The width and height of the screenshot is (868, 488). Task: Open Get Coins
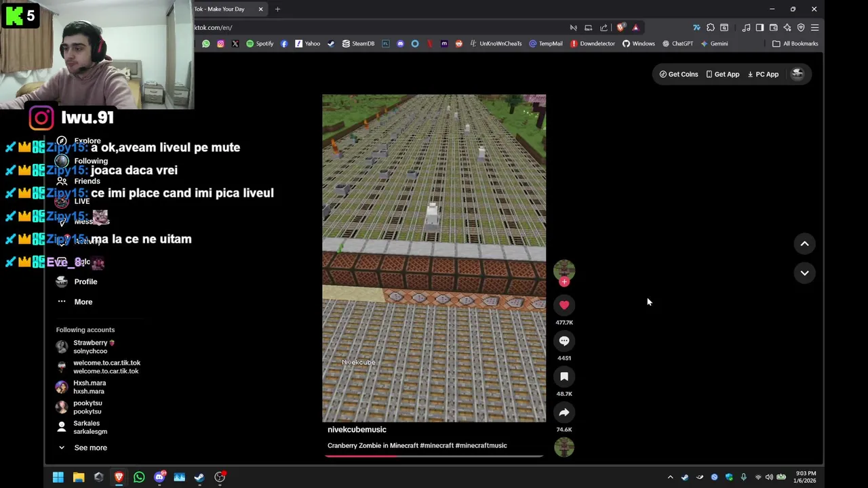click(679, 75)
